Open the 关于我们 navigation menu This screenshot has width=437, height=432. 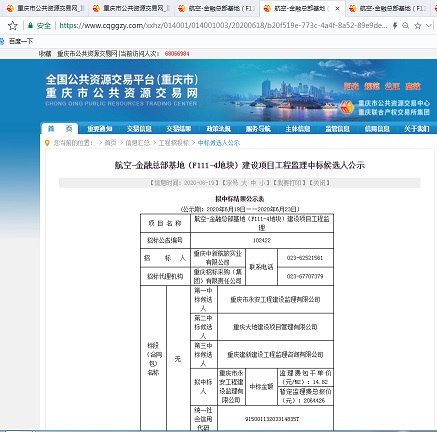(417, 129)
